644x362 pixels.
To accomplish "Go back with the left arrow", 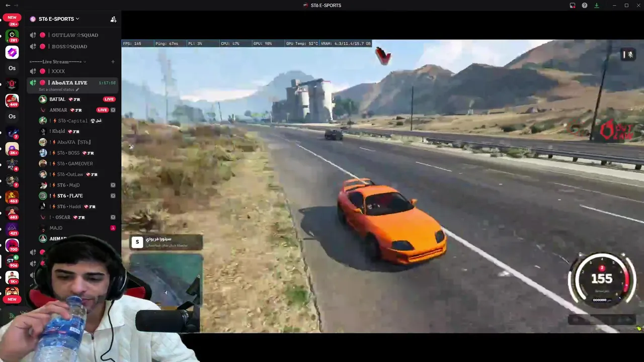I will coord(8,5).
